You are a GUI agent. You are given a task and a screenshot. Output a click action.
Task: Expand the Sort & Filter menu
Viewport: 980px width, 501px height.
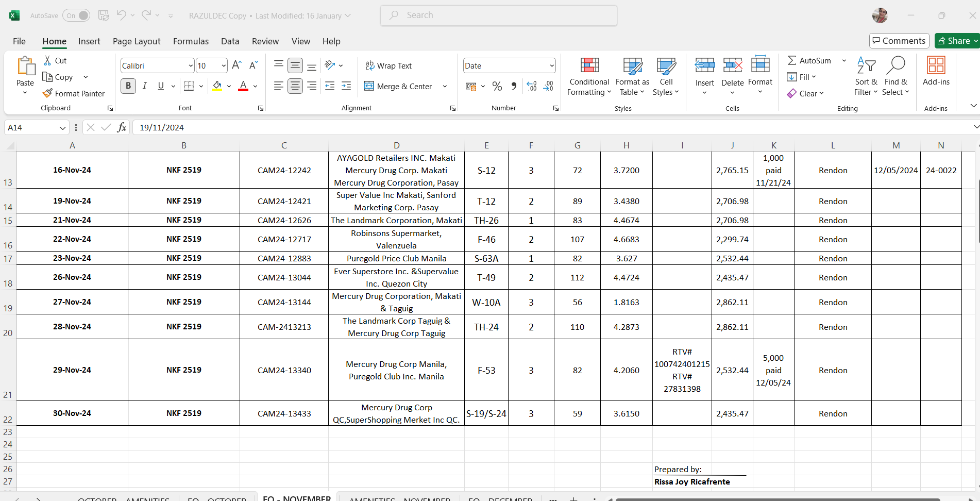point(866,76)
